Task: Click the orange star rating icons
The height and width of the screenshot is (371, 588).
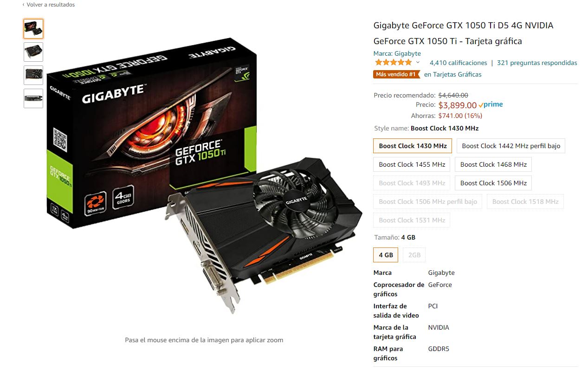Action: (x=393, y=63)
